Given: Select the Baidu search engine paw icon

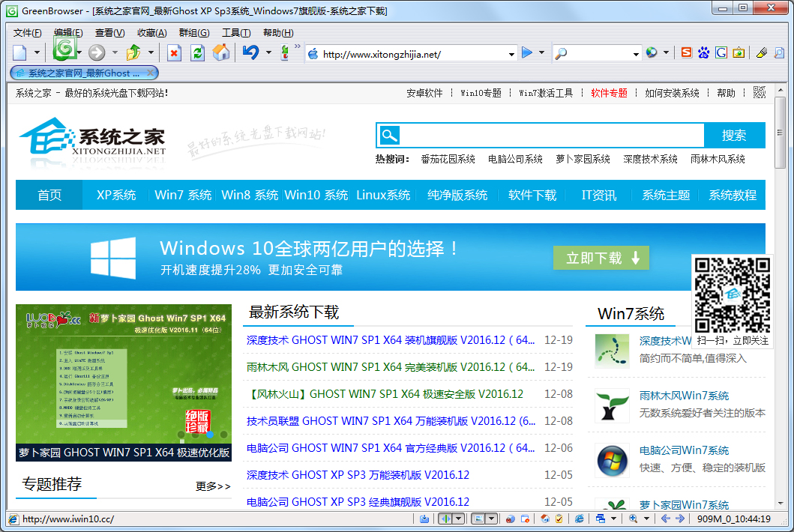Looking at the screenshot, I should [703, 52].
